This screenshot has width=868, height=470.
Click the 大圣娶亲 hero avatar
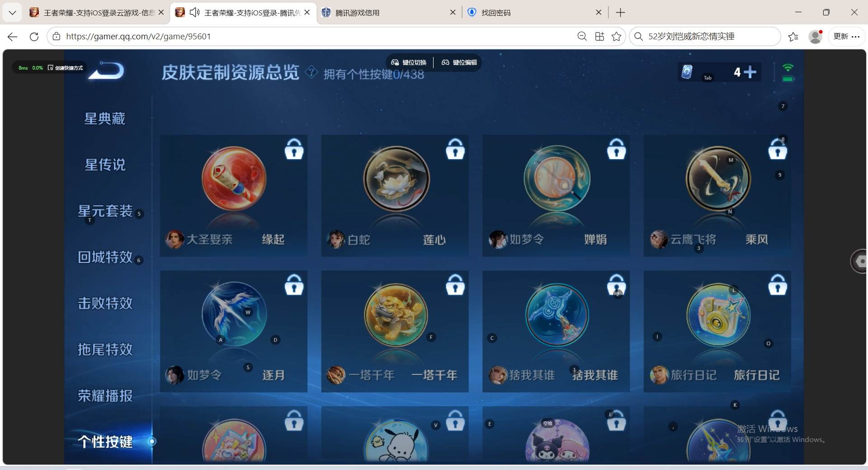click(175, 239)
